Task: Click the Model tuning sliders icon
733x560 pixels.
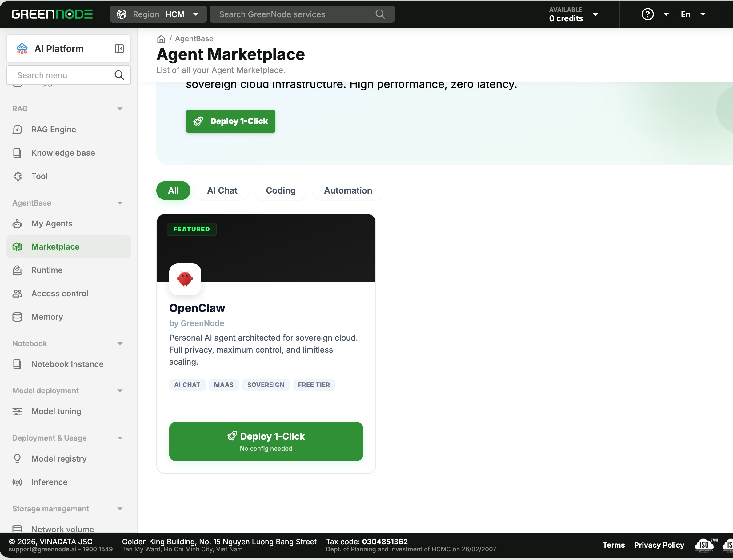Action: [x=17, y=411]
